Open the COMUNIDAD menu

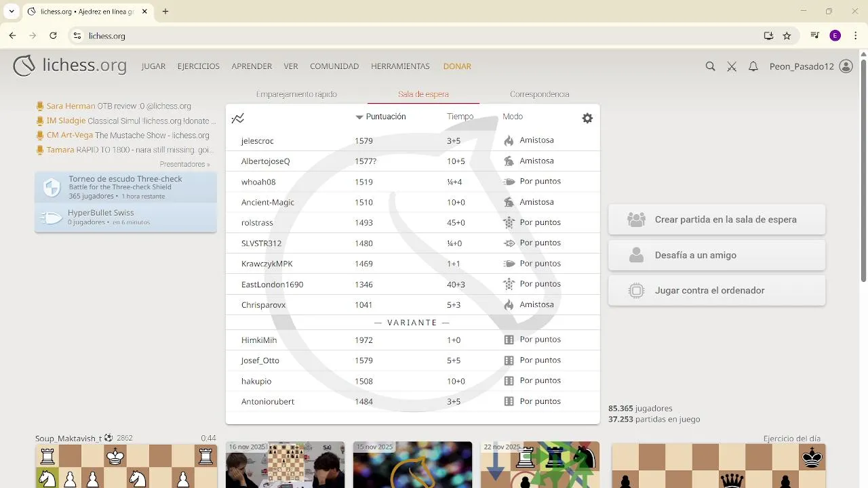334,66
